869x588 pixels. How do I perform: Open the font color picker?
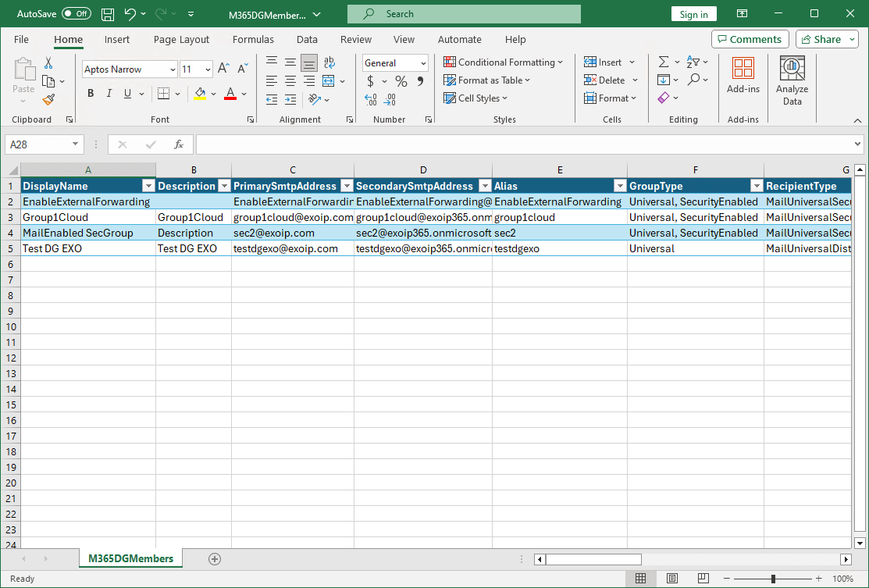coord(243,93)
